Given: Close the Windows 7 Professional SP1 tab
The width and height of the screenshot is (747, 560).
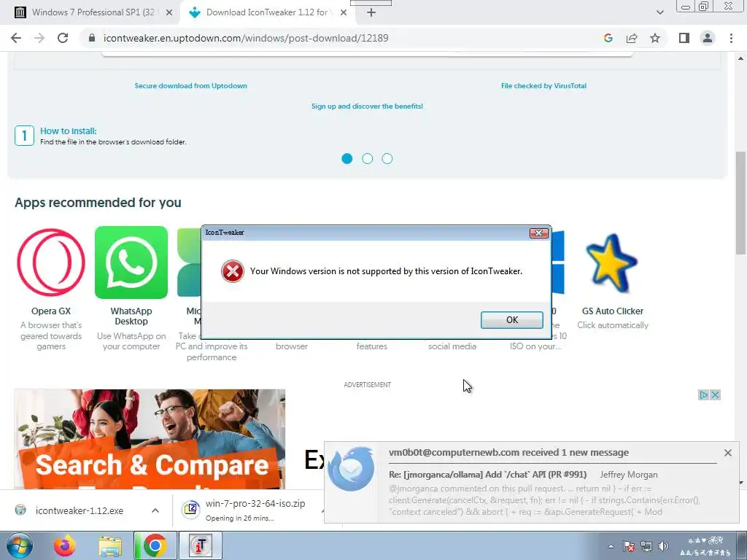Looking at the screenshot, I should [169, 13].
